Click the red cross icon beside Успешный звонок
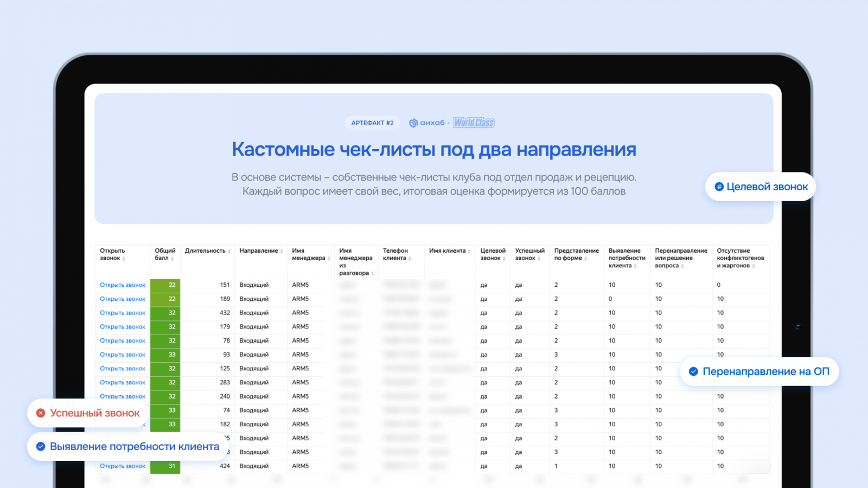This screenshot has height=488, width=868. click(41, 413)
